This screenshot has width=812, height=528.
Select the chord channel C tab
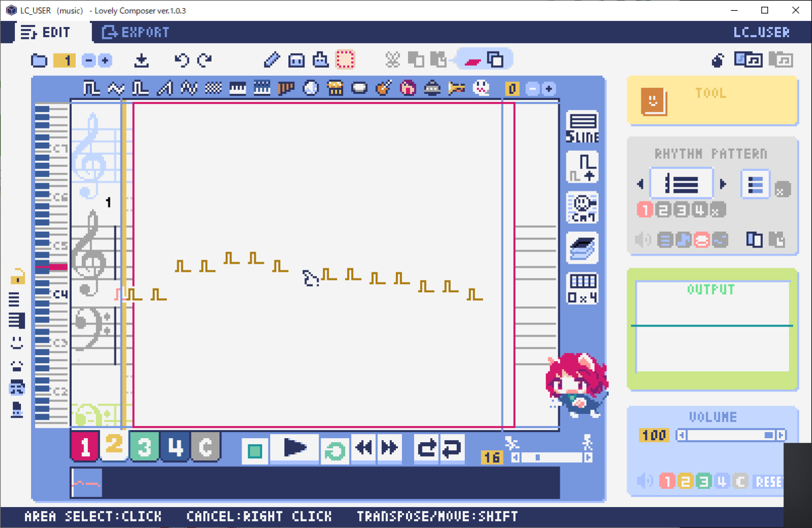(x=206, y=448)
